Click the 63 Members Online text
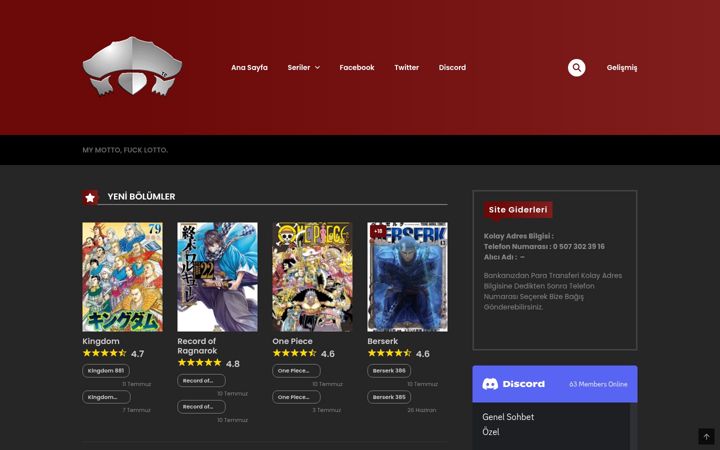The height and width of the screenshot is (450, 720). (598, 384)
